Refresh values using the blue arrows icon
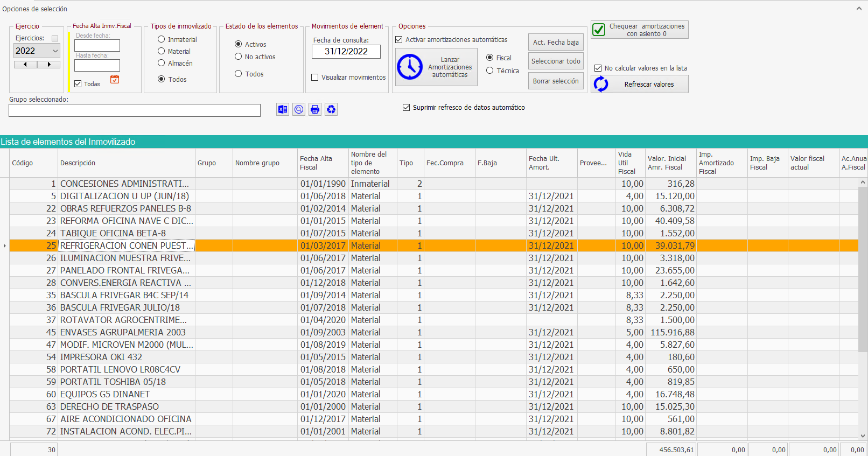The height and width of the screenshot is (456, 868). (639, 85)
